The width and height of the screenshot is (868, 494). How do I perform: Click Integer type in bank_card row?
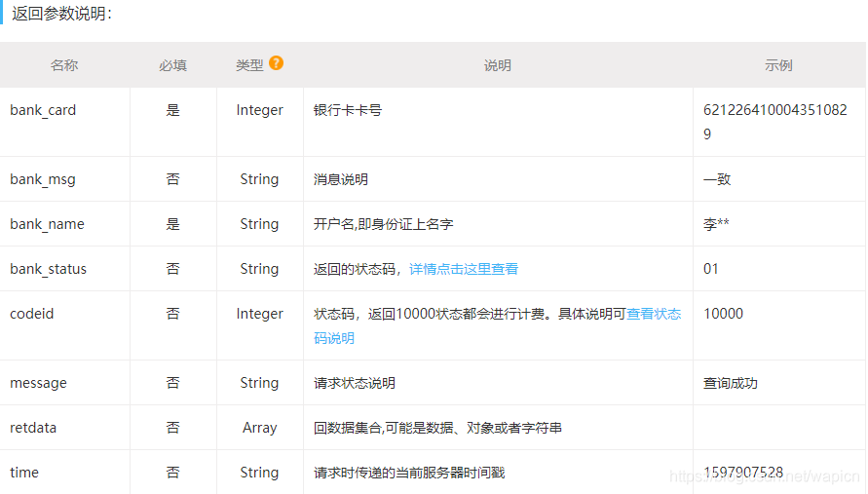(260, 110)
